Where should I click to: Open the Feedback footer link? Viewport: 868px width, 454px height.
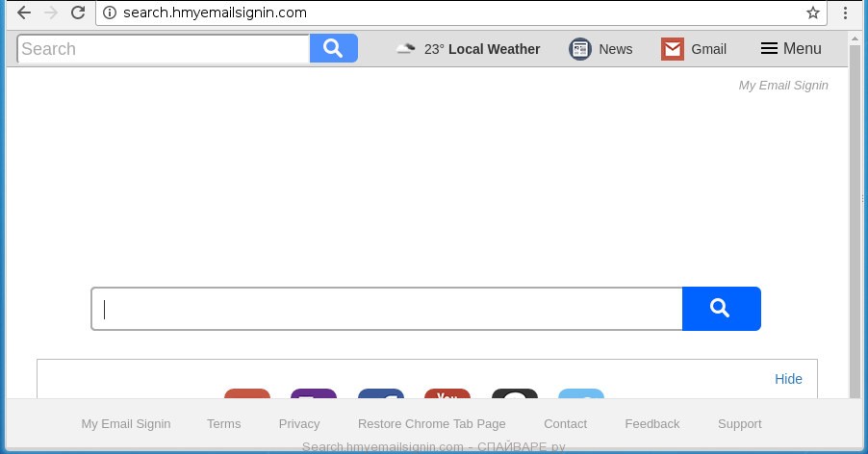pos(652,423)
